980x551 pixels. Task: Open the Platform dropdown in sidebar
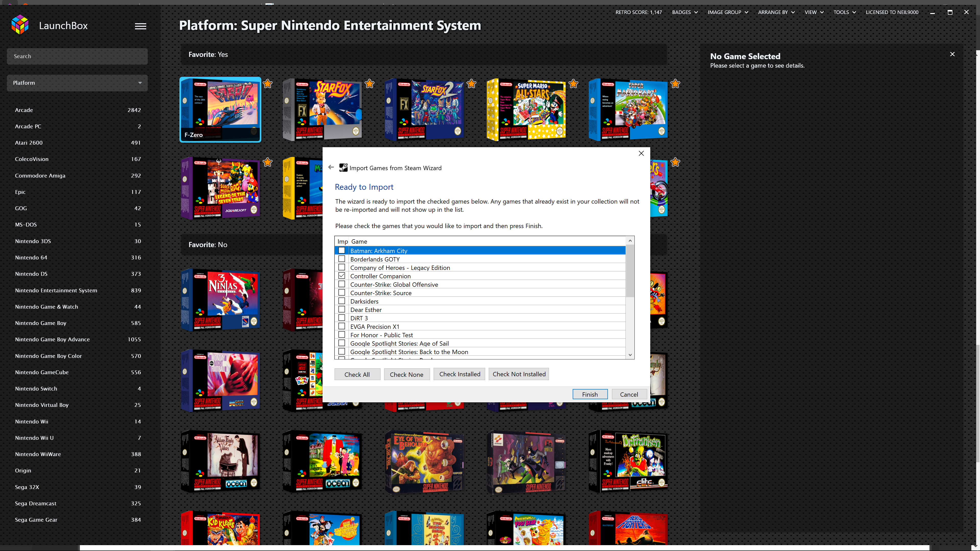pyautogui.click(x=77, y=82)
